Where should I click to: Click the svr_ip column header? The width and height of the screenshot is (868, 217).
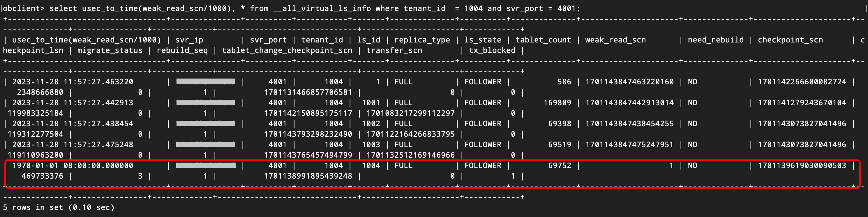coord(189,40)
